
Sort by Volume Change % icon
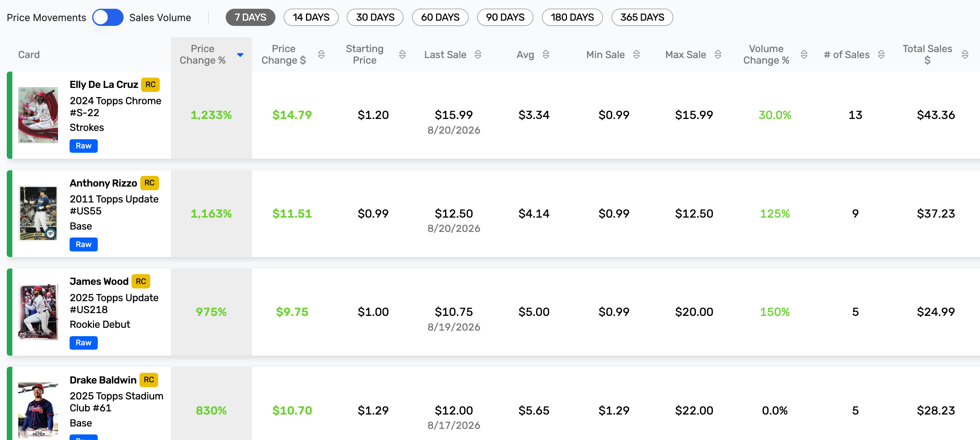click(x=804, y=55)
